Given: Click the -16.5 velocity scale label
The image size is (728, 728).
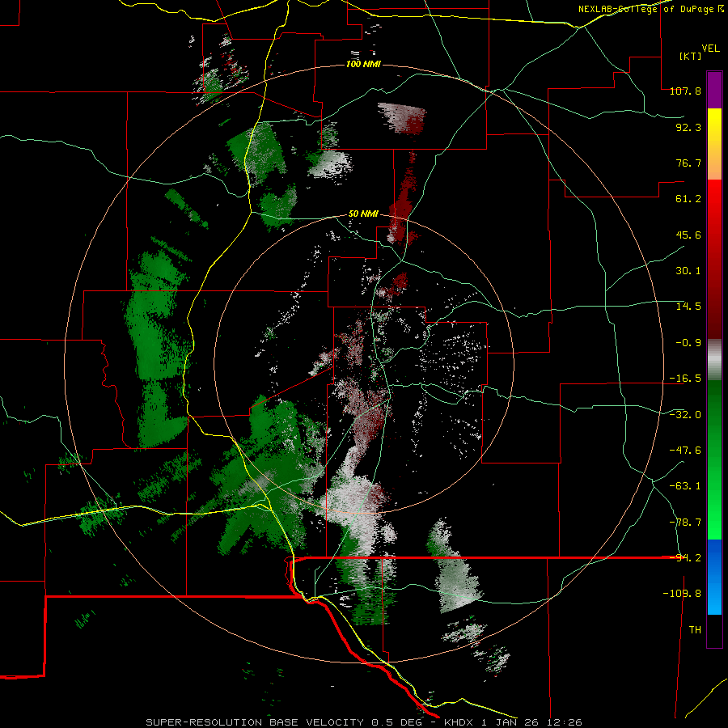Looking at the screenshot, I should click(685, 378).
